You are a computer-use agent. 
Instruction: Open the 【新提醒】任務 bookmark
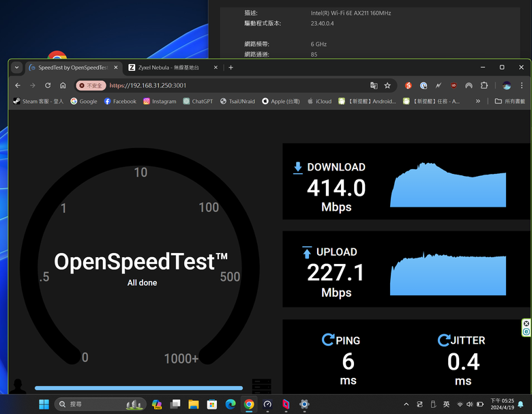click(431, 101)
